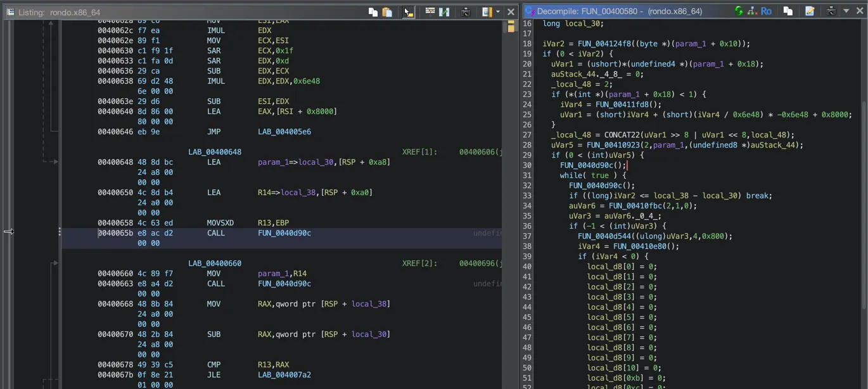Viewport: 868px width, 389px height.
Task: Toggle unreachable code elimination in the decompiler
Action: [x=752, y=11]
